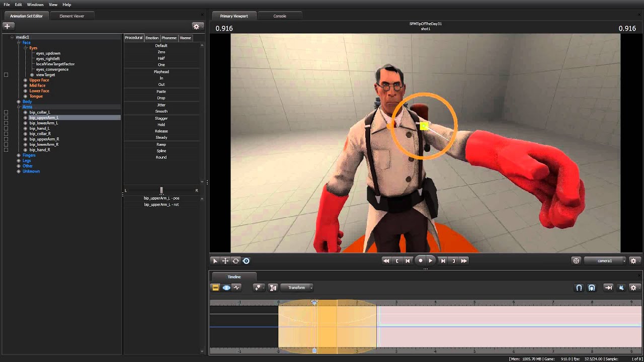Apply the Zero preset
This screenshot has width=644, height=362.
click(161, 52)
